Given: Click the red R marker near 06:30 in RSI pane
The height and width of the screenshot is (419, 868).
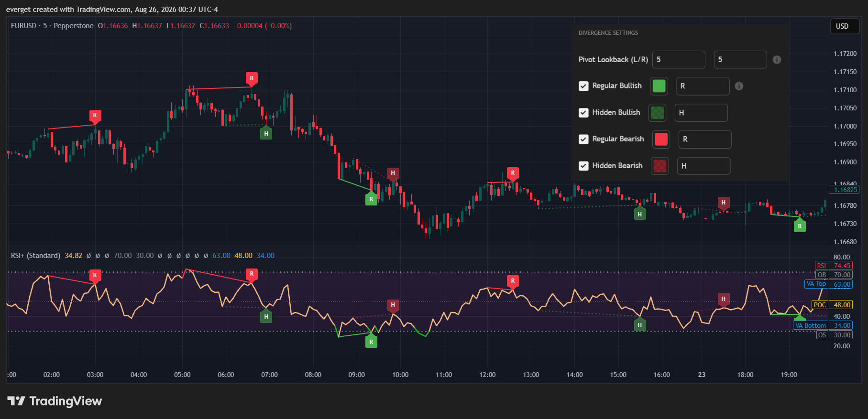Looking at the screenshot, I should (252, 275).
